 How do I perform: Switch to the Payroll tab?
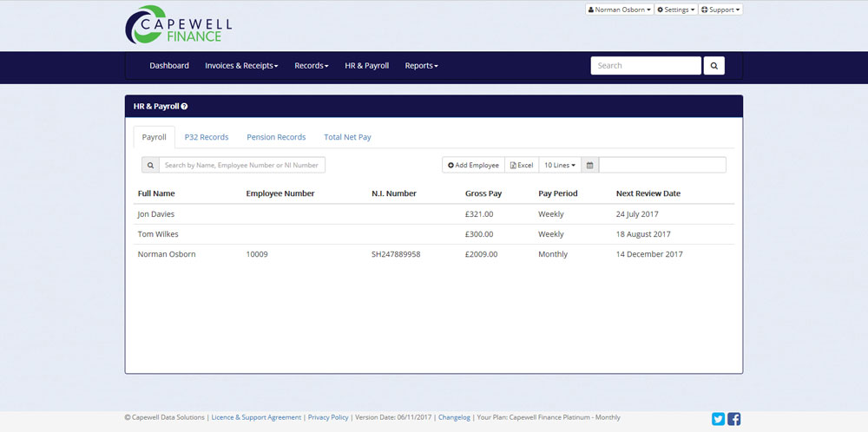tap(154, 137)
